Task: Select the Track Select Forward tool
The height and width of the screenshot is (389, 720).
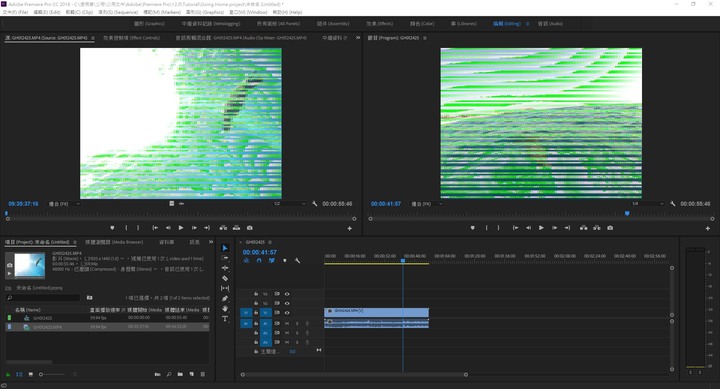Action: (225, 258)
